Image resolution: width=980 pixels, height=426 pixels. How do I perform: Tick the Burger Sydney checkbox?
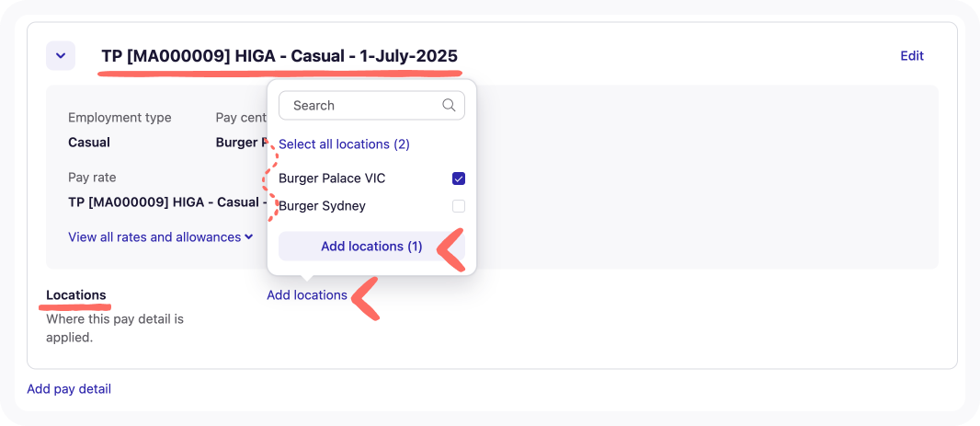pyautogui.click(x=459, y=206)
